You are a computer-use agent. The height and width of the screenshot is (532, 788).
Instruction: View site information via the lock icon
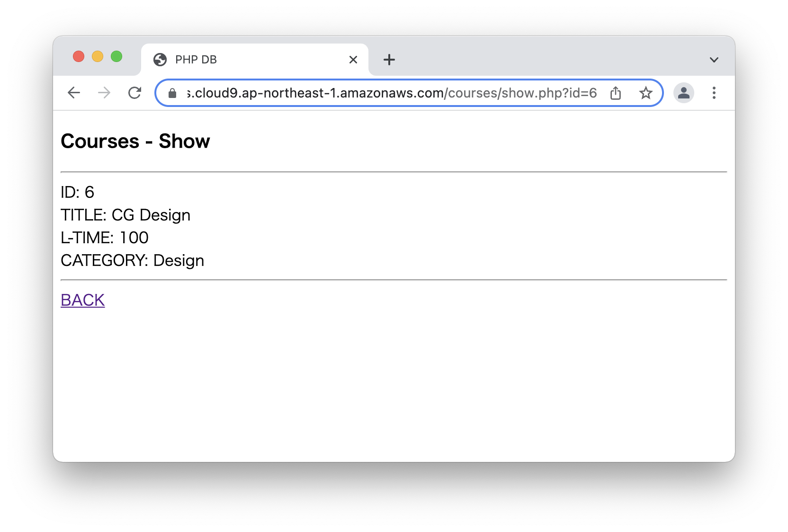coord(172,93)
